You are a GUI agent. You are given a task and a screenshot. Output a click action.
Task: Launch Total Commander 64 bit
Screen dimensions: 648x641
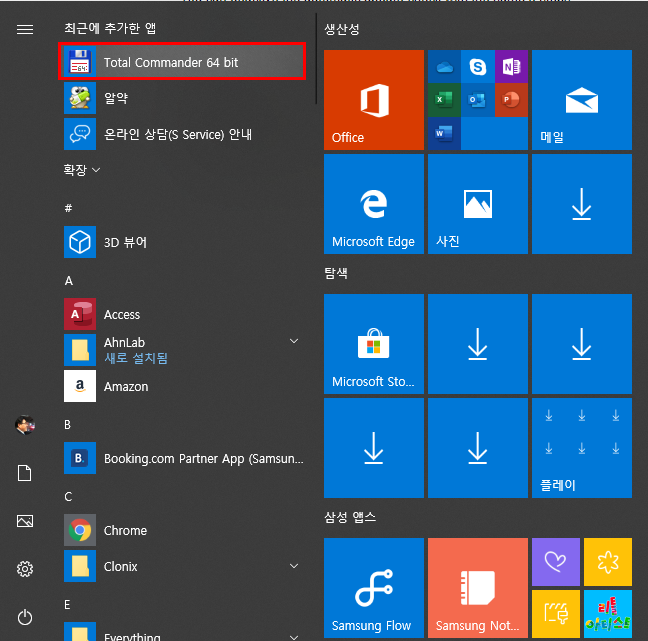[x=182, y=62]
